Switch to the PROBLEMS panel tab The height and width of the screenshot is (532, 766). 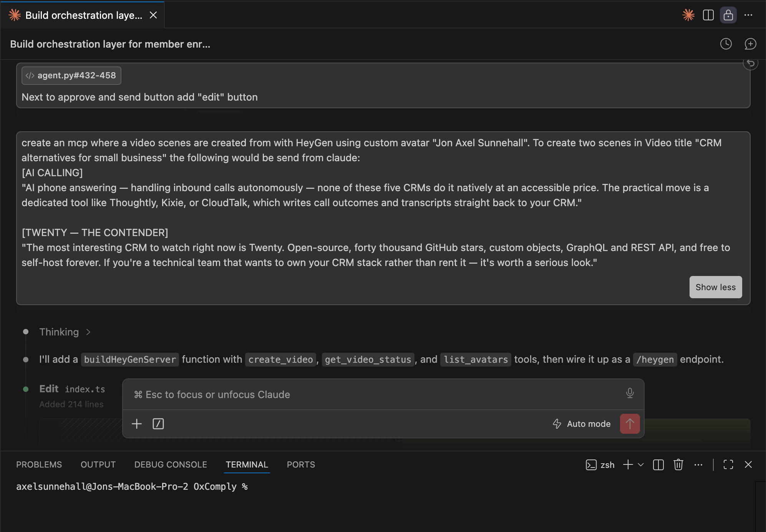click(x=39, y=464)
